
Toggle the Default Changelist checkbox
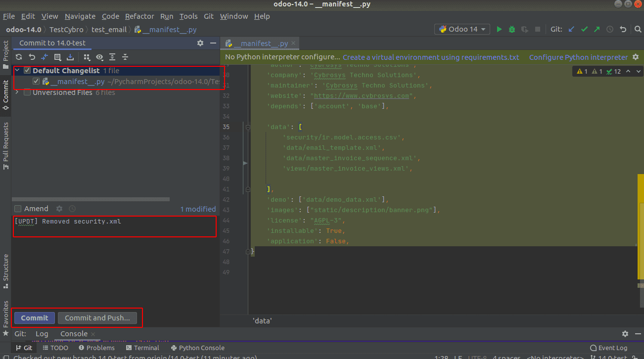click(x=27, y=71)
